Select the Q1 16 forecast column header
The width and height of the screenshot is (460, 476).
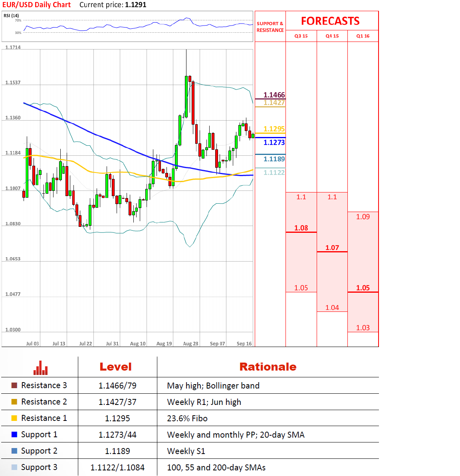point(363,36)
